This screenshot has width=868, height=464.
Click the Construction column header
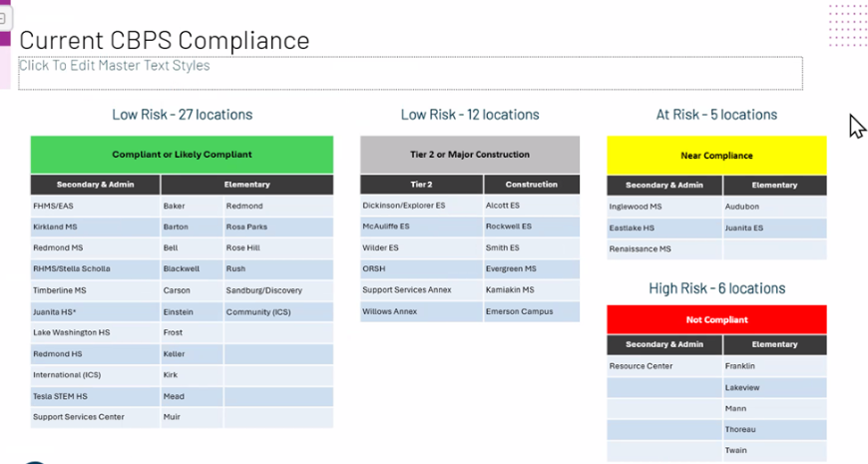531,185
